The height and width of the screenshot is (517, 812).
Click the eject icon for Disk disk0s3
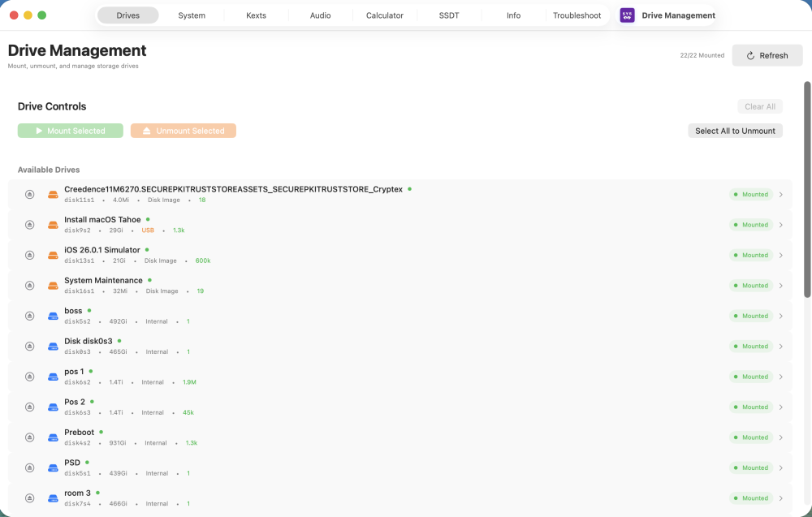[x=29, y=347]
